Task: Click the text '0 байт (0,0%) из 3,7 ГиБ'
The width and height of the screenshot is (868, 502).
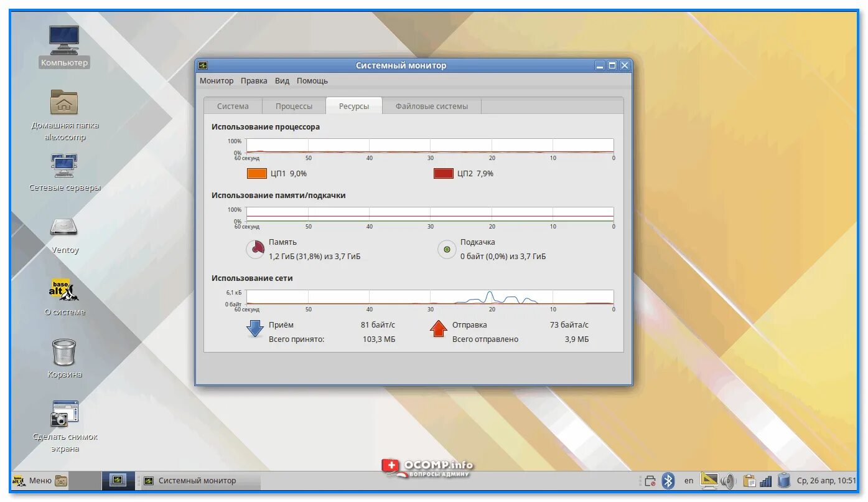Action: 503,257
